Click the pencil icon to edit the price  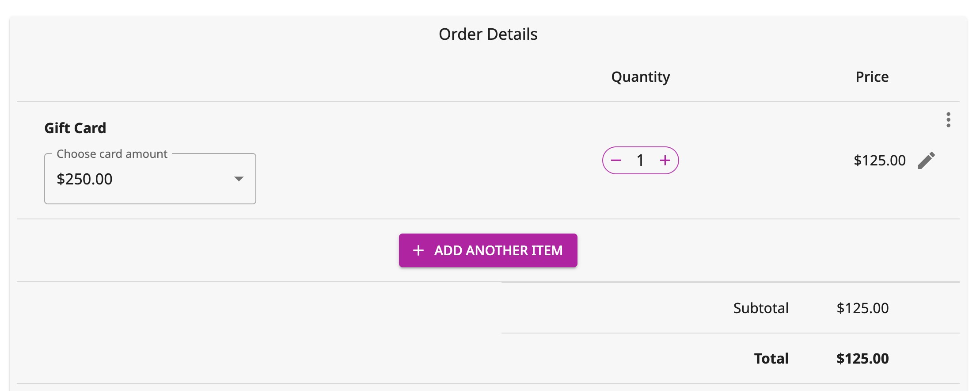927,160
